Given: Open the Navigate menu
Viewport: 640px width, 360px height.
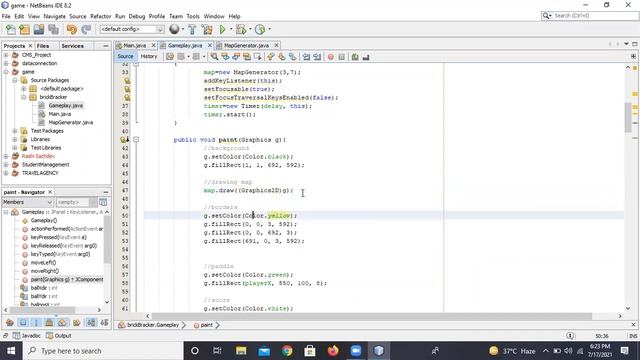Looking at the screenshot, I should point(55,16).
